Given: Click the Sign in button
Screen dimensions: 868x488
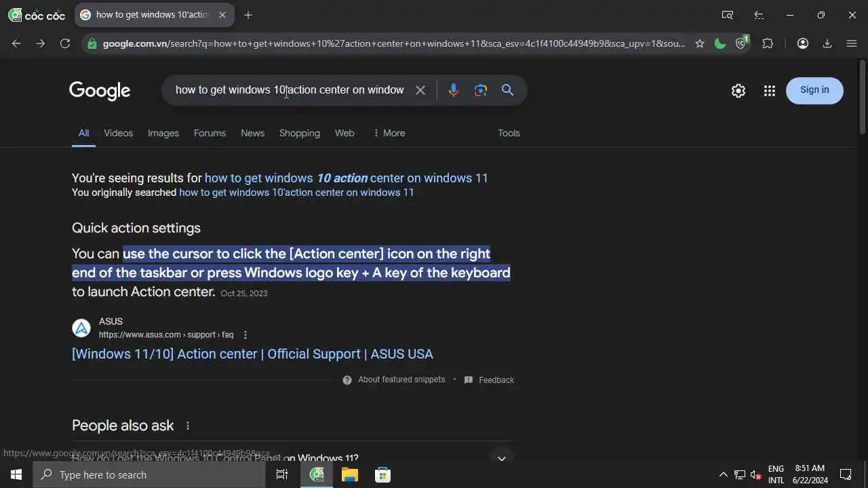Looking at the screenshot, I should point(814,90).
